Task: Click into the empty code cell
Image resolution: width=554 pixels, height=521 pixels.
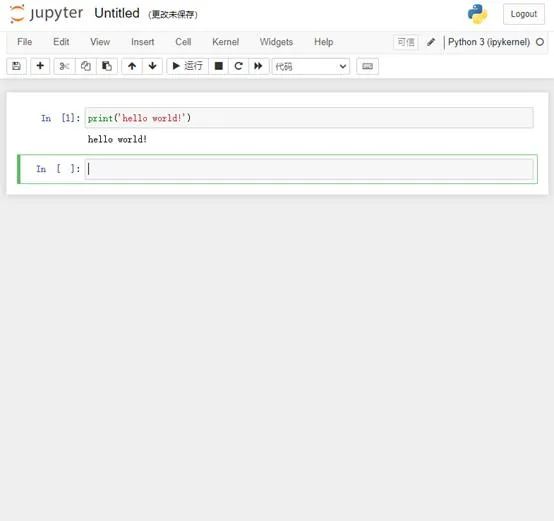Action: click(x=309, y=169)
